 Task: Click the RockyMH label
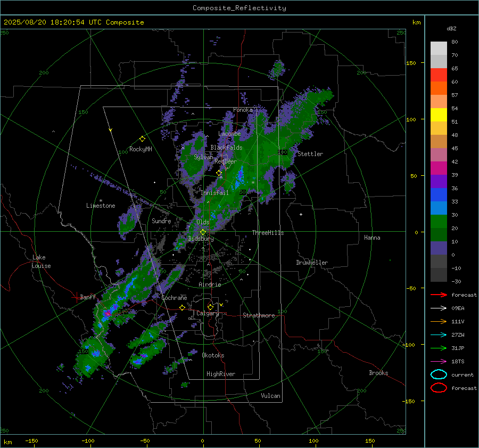click(x=141, y=149)
